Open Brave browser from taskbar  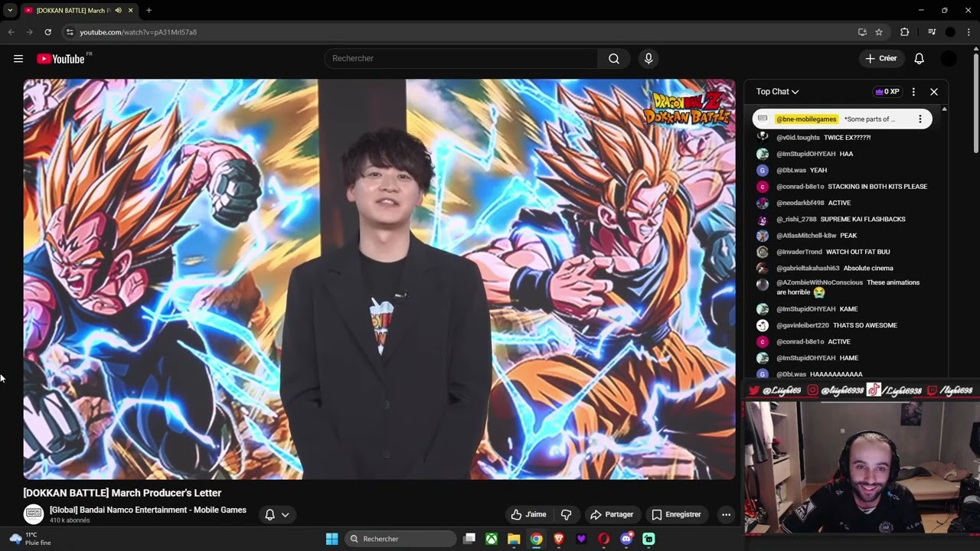(559, 539)
